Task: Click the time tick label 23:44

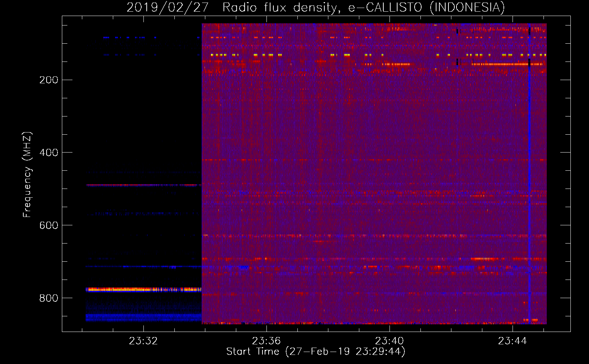Action: 513,341
